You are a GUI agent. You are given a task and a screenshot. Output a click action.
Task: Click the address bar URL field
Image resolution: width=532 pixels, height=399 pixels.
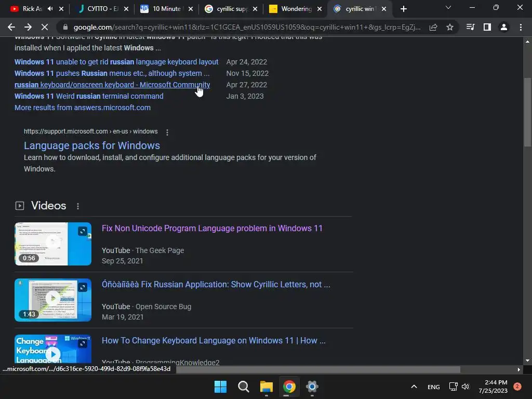point(247,27)
